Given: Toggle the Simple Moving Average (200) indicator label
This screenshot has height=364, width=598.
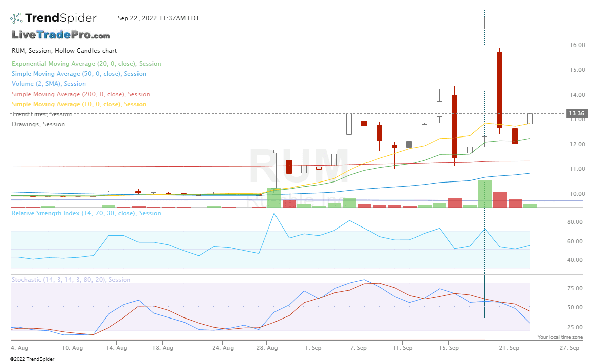Looking at the screenshot, I should pyautogui.click(x=80, y=94).
